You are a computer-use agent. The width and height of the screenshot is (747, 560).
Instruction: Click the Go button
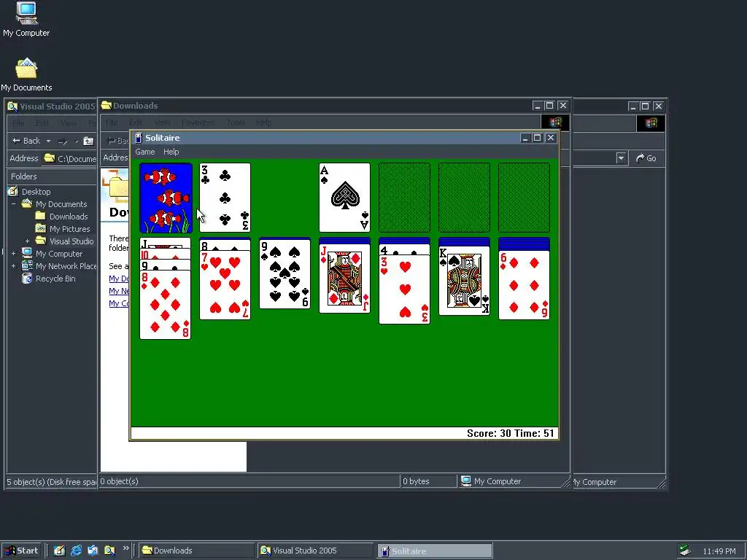(646, 158)
